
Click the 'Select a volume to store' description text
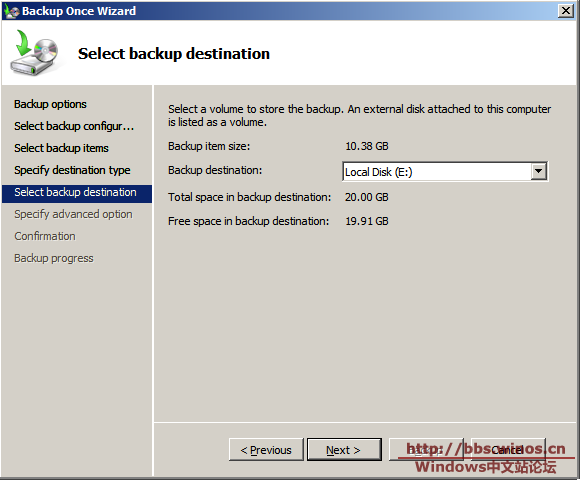[x=360, y=115]
